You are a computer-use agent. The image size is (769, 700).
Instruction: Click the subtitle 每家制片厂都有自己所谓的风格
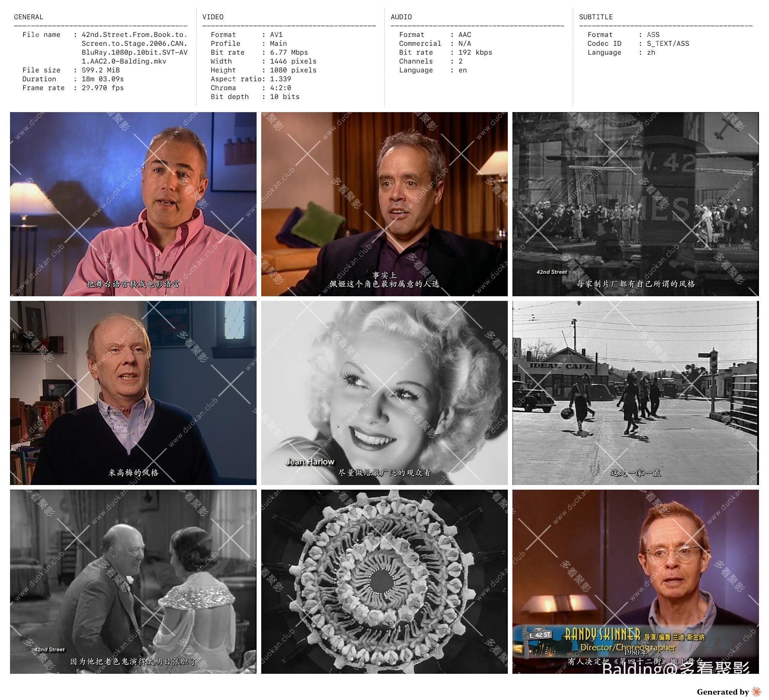point(636,284)
